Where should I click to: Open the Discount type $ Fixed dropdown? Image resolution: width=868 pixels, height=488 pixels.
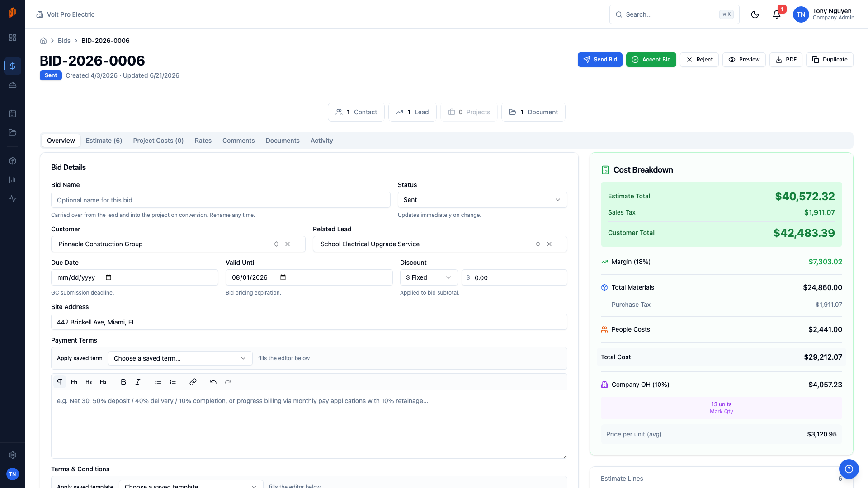click(429, 277)
